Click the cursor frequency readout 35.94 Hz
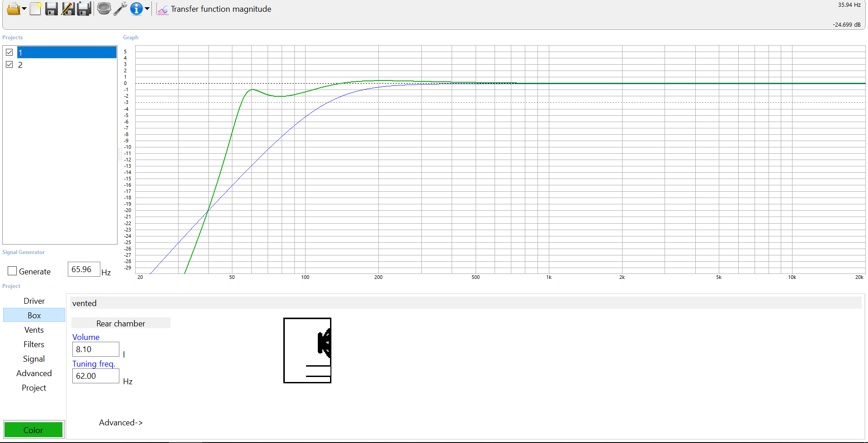 coord(849,5)
